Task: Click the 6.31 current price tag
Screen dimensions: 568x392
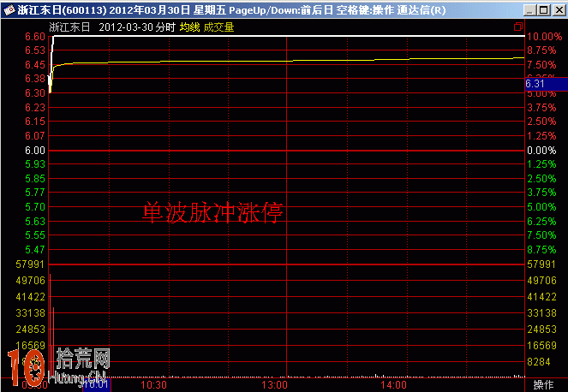Action: 547,84
